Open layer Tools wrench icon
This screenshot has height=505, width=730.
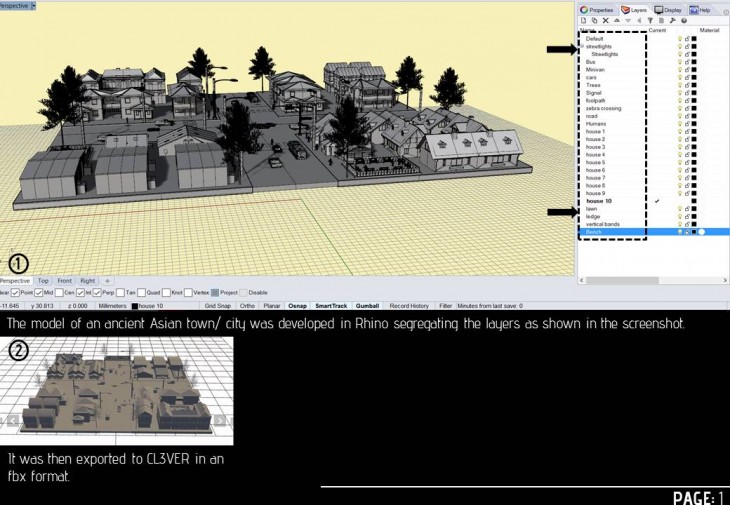click(x=671, y=20)
